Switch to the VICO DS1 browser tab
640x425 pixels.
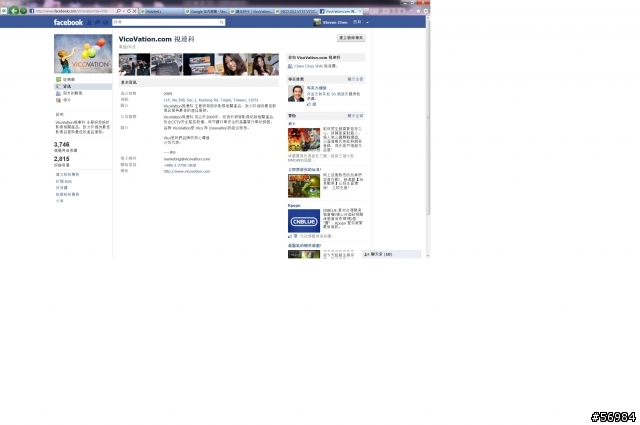[296, 11]
